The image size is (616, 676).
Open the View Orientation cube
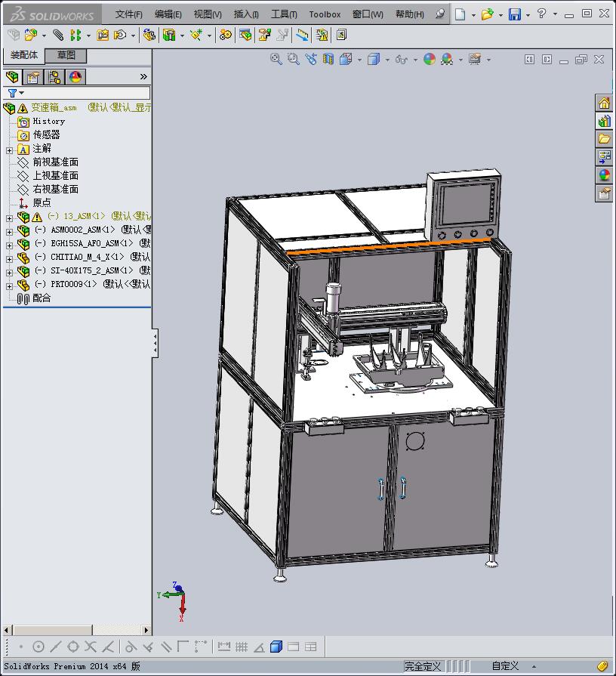point(346,59)
